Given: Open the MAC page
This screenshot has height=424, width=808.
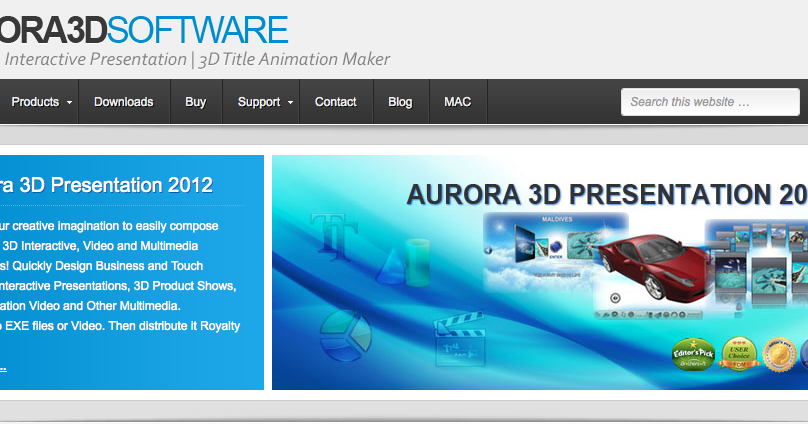Looking at the screenshot, I should tap(458, 102).
